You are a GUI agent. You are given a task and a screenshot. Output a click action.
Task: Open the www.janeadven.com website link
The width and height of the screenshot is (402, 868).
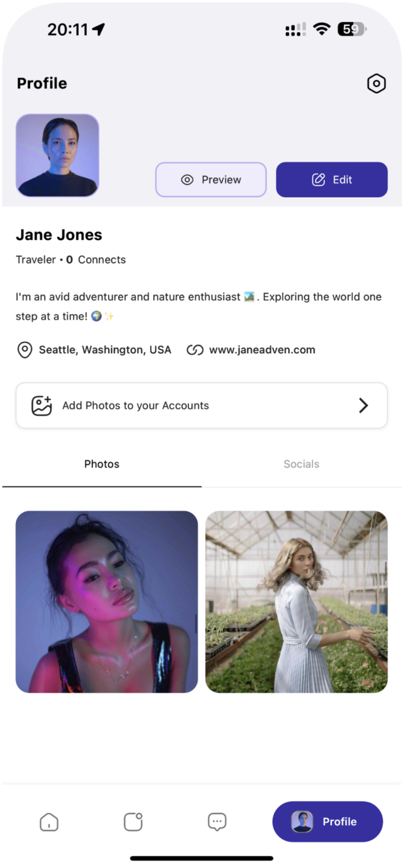tap(262, 350)
